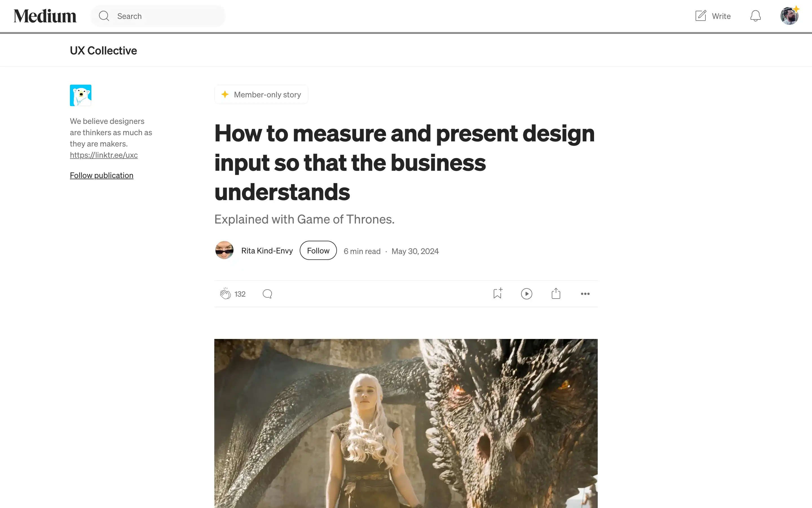Viewport: 812px width, 508px height.
Task: Open the Medium logo home link
Action: click(45, 16)
